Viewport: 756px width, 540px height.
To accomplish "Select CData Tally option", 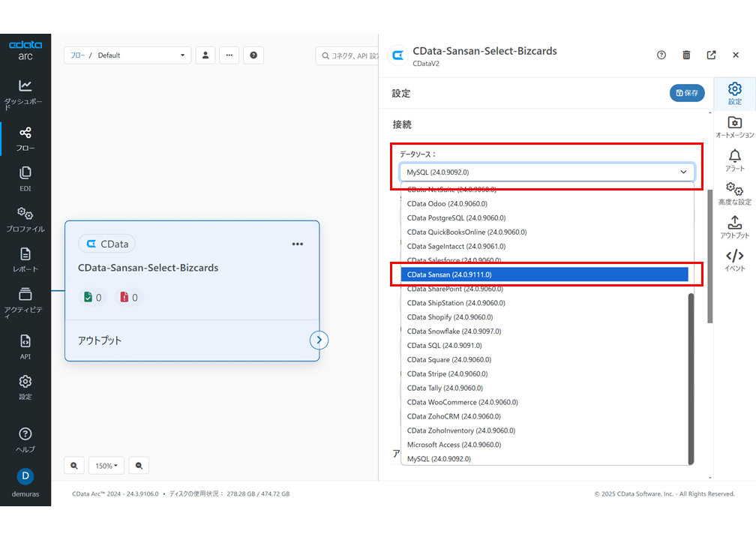I will 544,388.
